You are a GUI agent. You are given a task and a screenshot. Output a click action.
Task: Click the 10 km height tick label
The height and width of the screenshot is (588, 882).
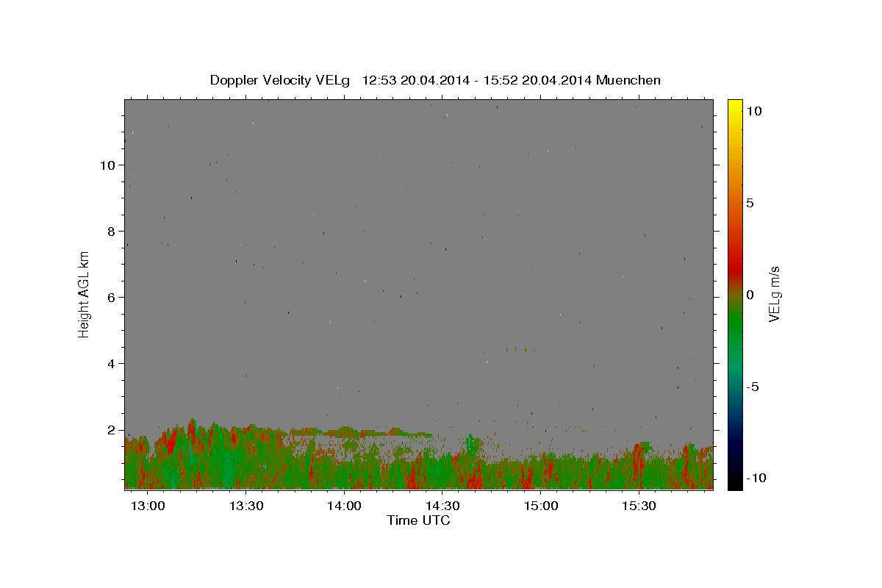[x=107, y=165]
